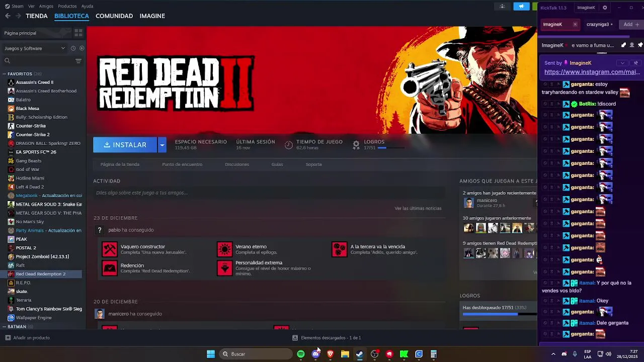Collapse the FAVORITOS category
Viewport: 644px width, 362px height.
(x=5, y=74)
